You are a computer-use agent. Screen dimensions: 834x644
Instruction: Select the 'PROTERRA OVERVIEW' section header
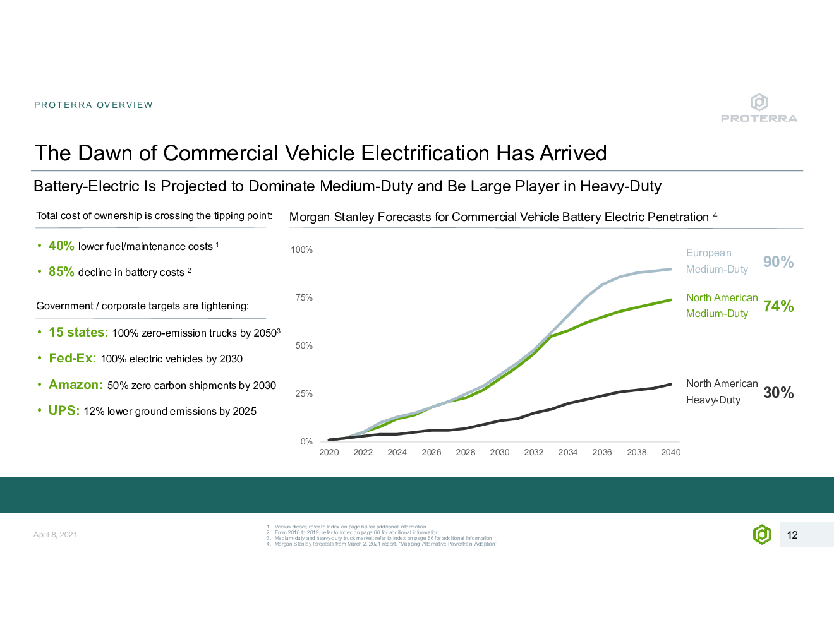click(x=94, y=105)
